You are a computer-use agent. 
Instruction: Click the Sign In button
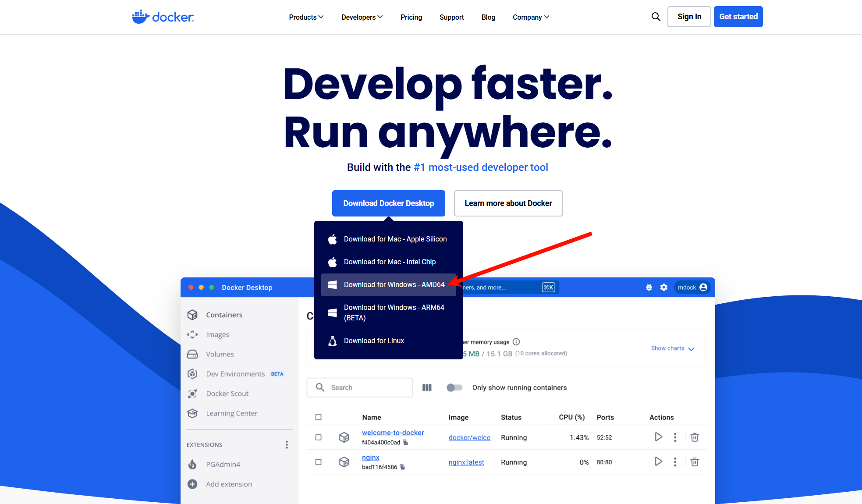689,17
